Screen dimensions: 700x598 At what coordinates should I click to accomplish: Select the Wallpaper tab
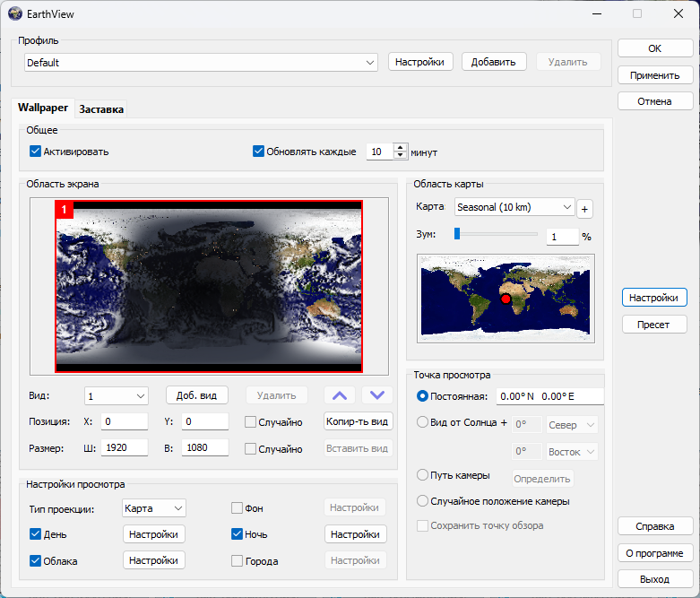tap(42, 108)
